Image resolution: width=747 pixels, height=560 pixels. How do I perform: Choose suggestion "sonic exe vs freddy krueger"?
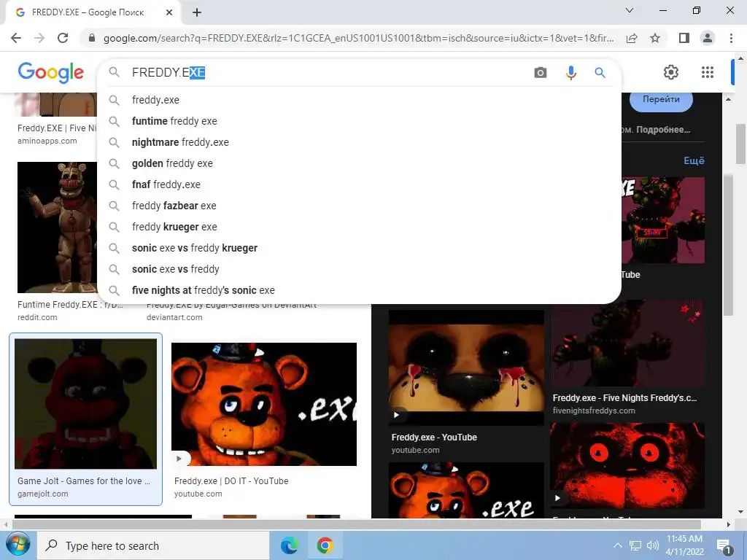click(359, 248)
